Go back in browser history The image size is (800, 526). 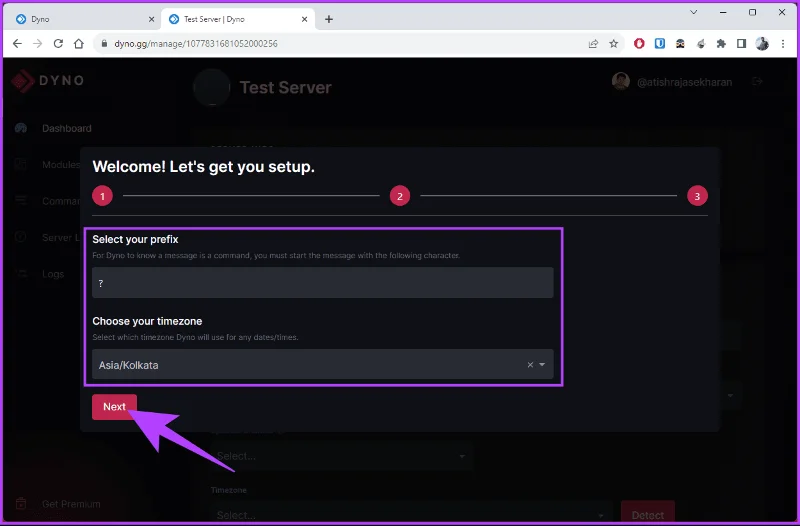pyautogui.click(x=17, y=43)
